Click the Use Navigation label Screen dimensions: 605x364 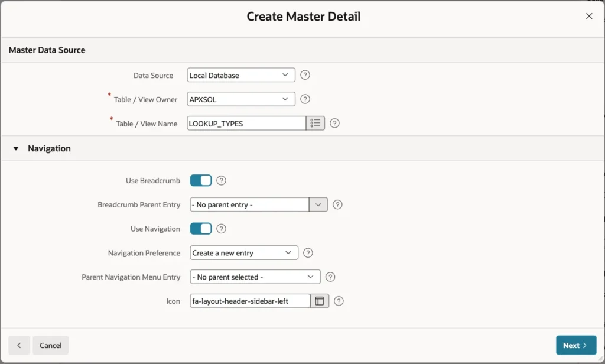[155, 229]
